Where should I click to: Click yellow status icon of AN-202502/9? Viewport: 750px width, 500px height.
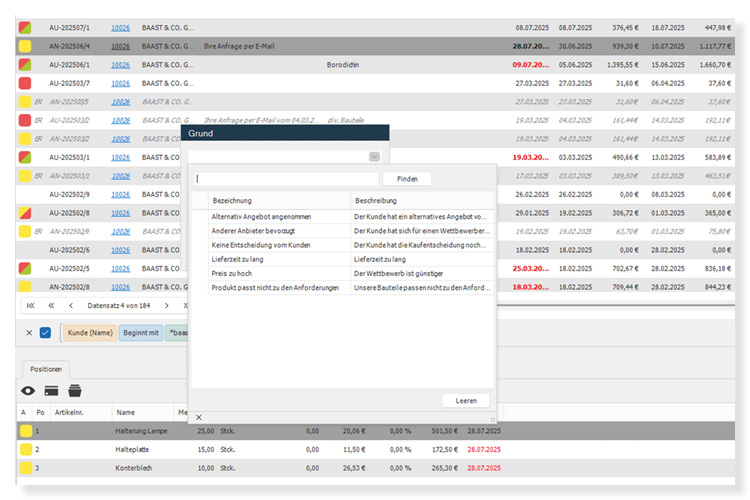(25, 231)
